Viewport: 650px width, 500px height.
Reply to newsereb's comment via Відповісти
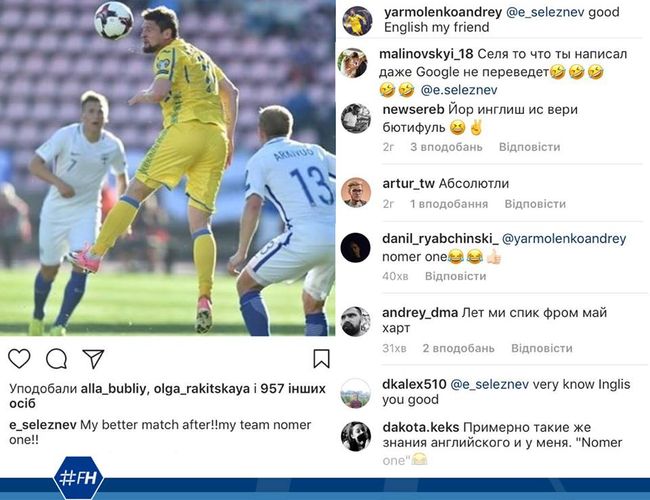529,147
